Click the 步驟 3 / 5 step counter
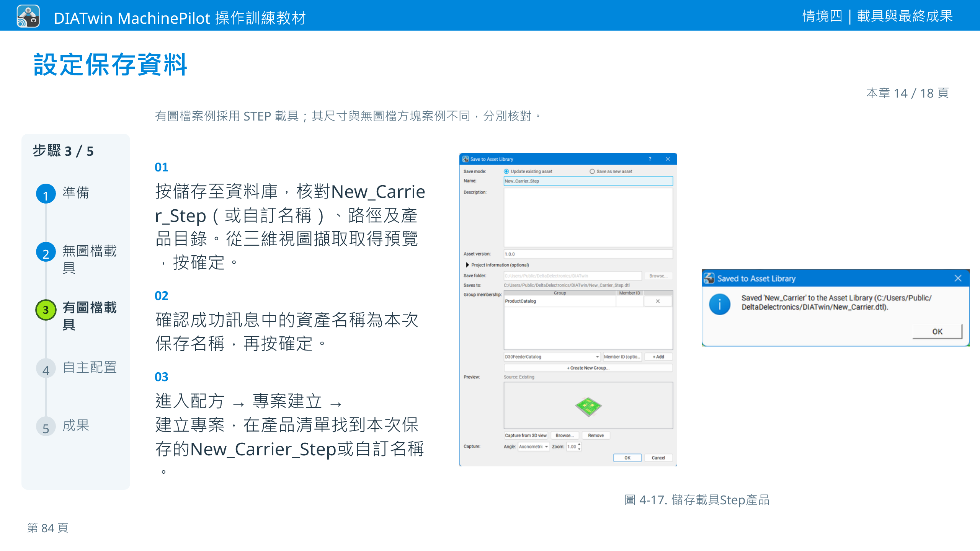980x551 pixels. tap(63, 151)
